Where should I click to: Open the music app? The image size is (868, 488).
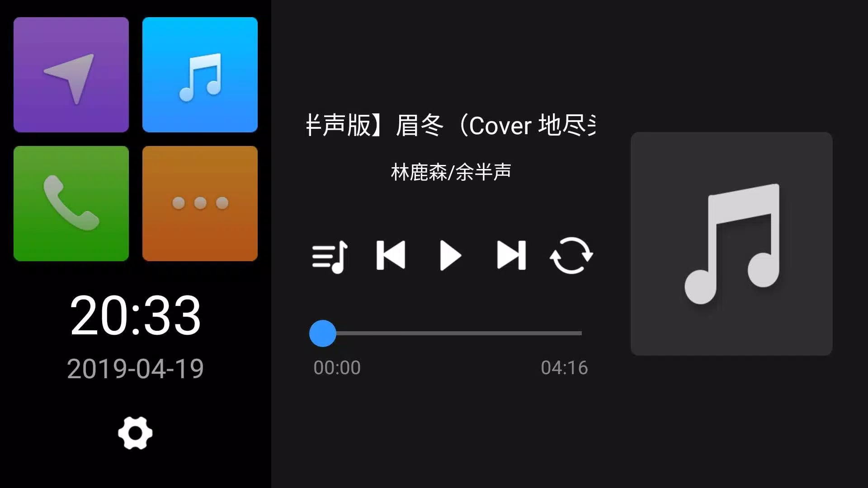[200, 75]
